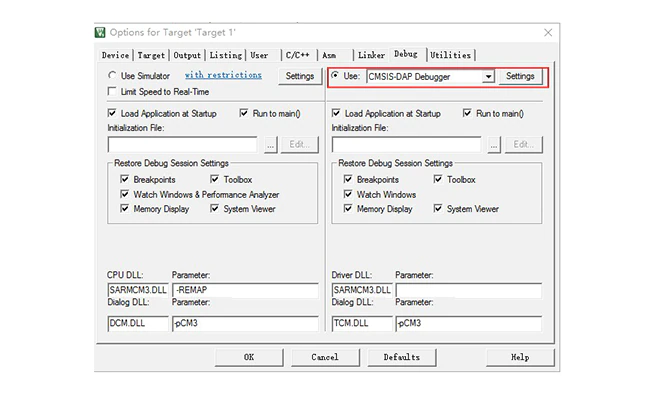Open the Linker tab
Screen dimensions: 652x404
(371, 55)
